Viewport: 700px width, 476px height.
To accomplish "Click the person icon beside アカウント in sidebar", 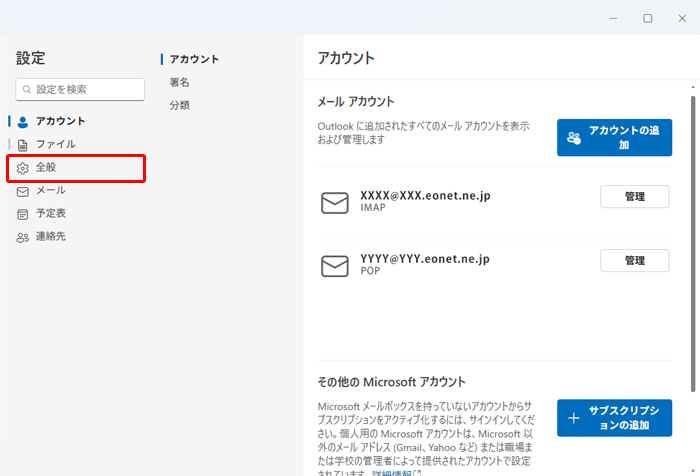I will coord(23,122).
